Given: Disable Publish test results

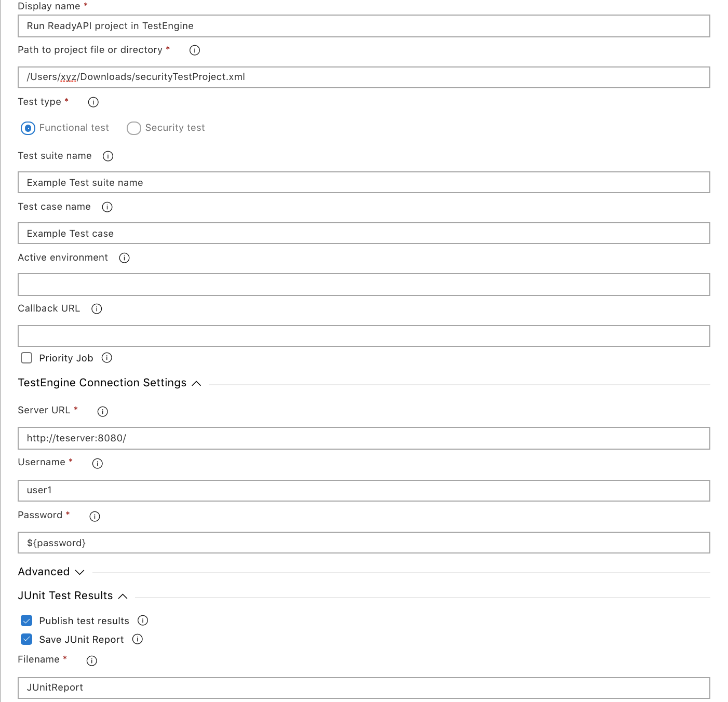Looking at the screenshot, I should coord(26,620).
